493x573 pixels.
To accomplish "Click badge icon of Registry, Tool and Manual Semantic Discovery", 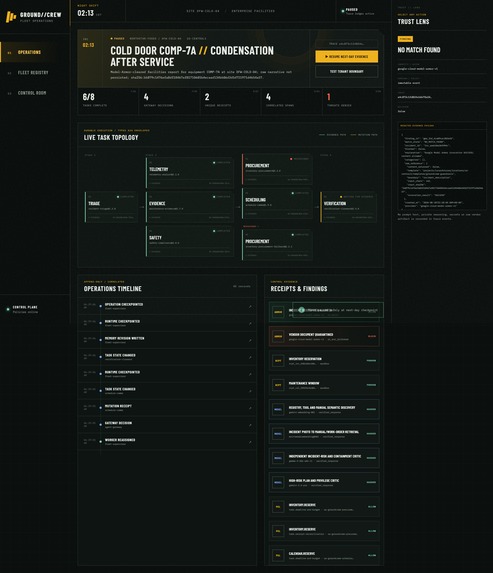I will coord(278,409).
